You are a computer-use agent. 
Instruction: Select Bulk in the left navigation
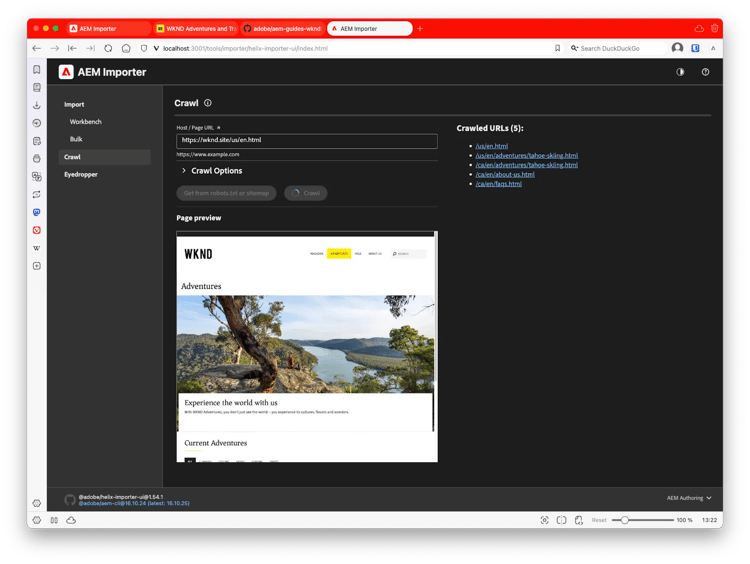click(x=76, y=139)
